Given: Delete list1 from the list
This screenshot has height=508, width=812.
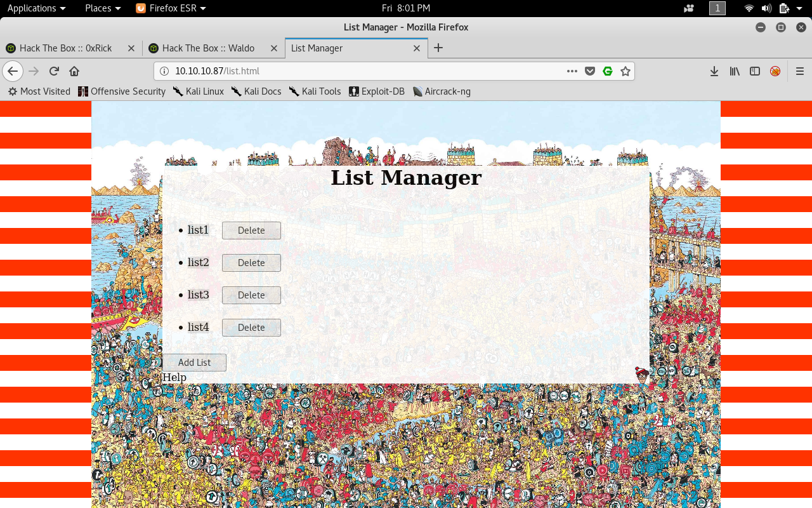Looking at the screenshot, I should pyautogui.click(x=251, y=231).
